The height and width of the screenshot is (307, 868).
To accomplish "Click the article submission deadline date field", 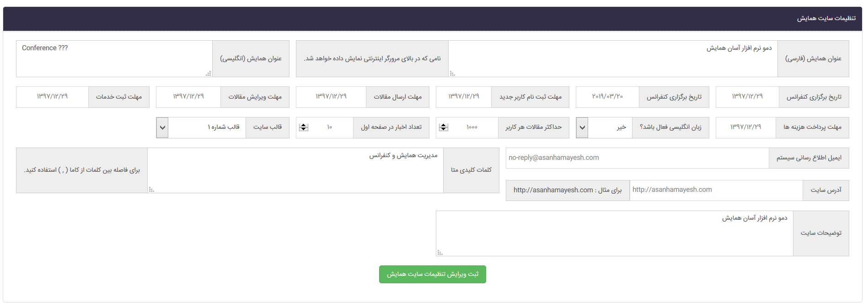I will point(331,97).
